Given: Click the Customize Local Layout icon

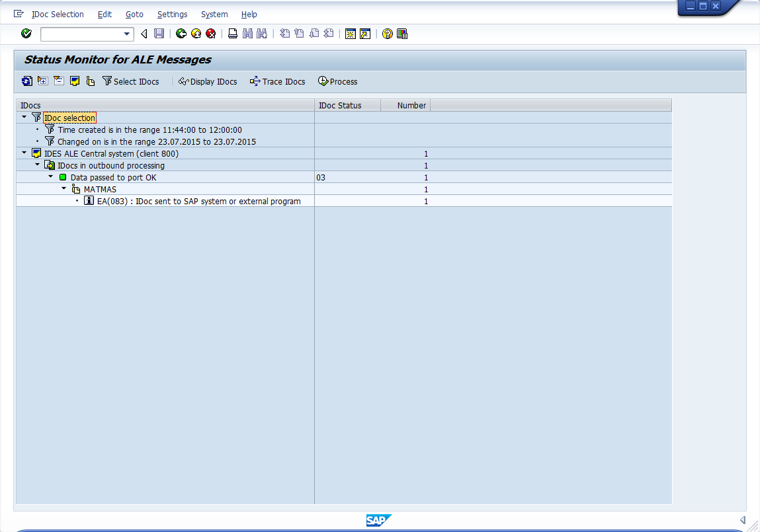Looking at the screenshot, I should pos(402,34).
